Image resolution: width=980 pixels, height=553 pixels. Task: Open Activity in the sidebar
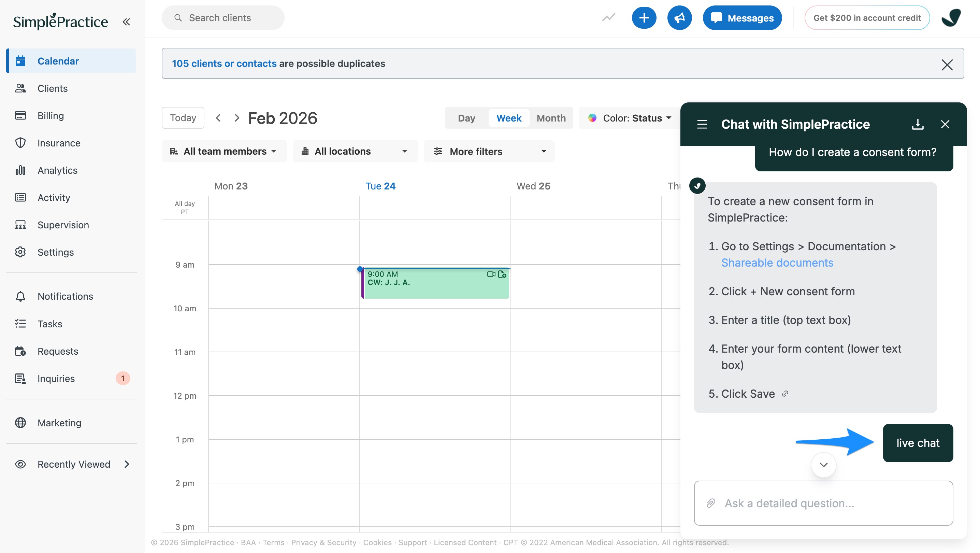point(71,198)
